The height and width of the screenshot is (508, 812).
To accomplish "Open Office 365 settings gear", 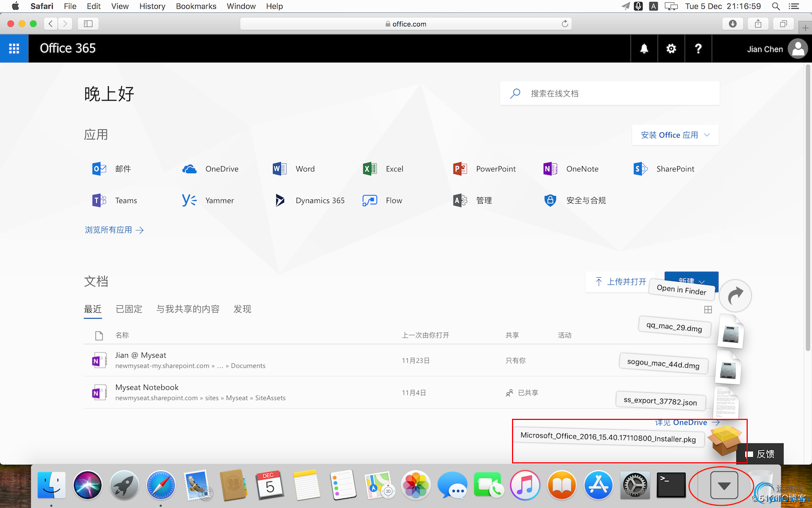I will click(x=671, y=49).
